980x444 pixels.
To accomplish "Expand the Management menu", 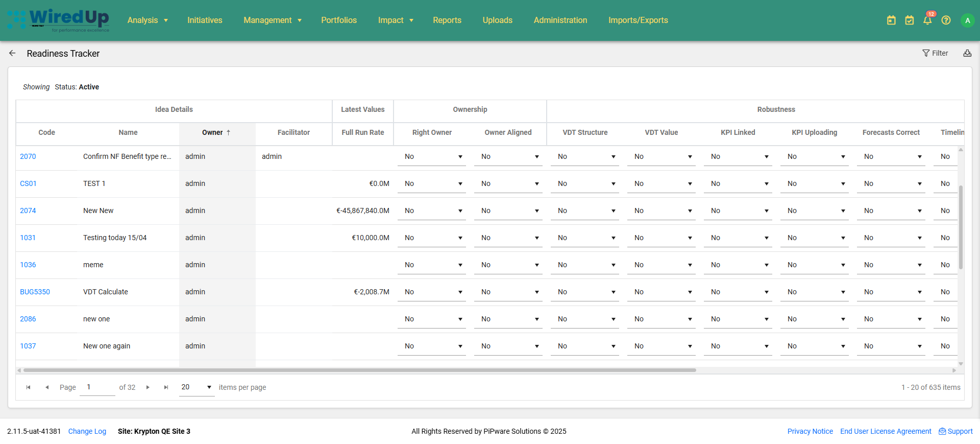I will tap(273, 20).
